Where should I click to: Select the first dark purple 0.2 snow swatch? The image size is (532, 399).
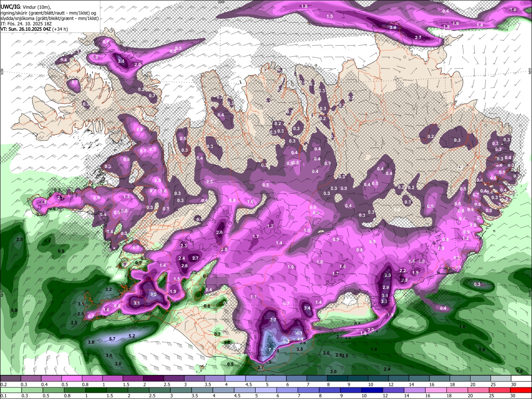(10, 379)
